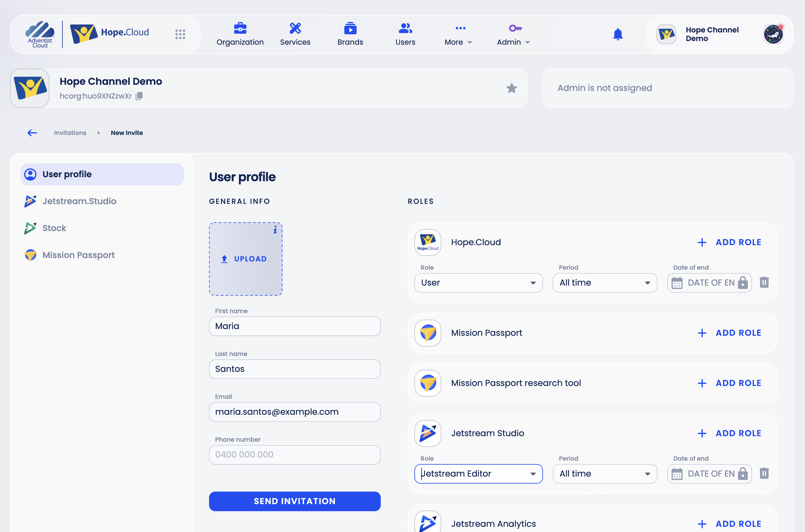Click calendar icon in Jetstream Studio date field
805x532 pixels.
coord(677,474)
